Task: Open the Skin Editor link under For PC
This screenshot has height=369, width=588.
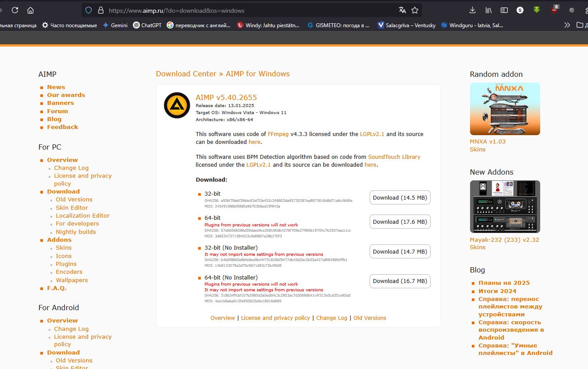Action: (x=72, y=208)
